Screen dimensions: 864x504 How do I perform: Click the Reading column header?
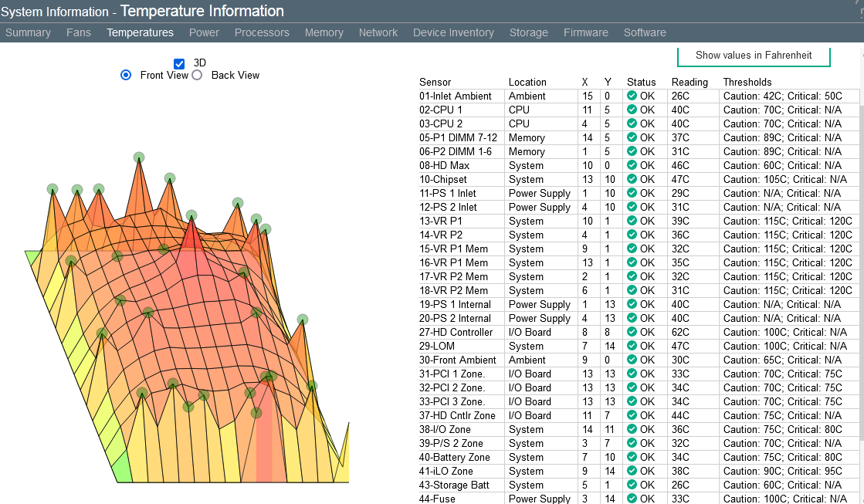[689, 82]
